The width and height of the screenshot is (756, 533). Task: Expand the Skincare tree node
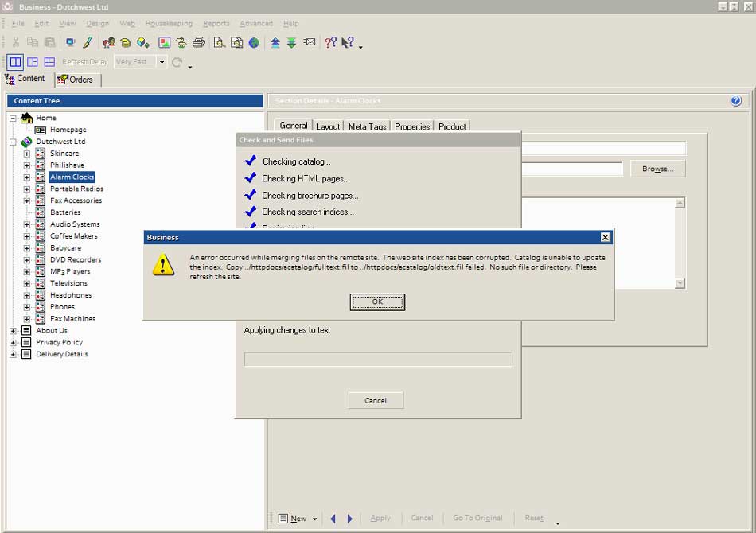click(26, 154)
